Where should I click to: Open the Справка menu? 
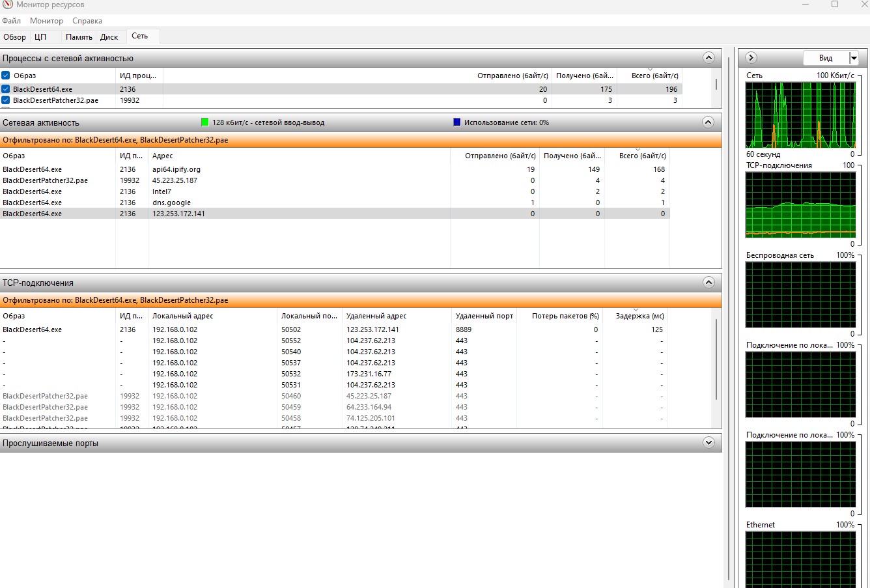(87, 21)
